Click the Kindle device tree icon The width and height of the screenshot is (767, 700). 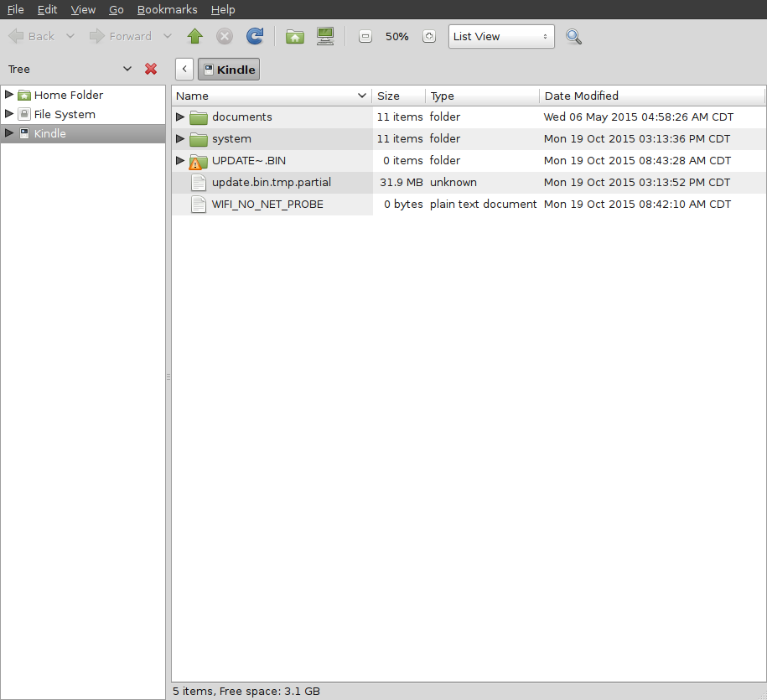[x=24, y=133]
